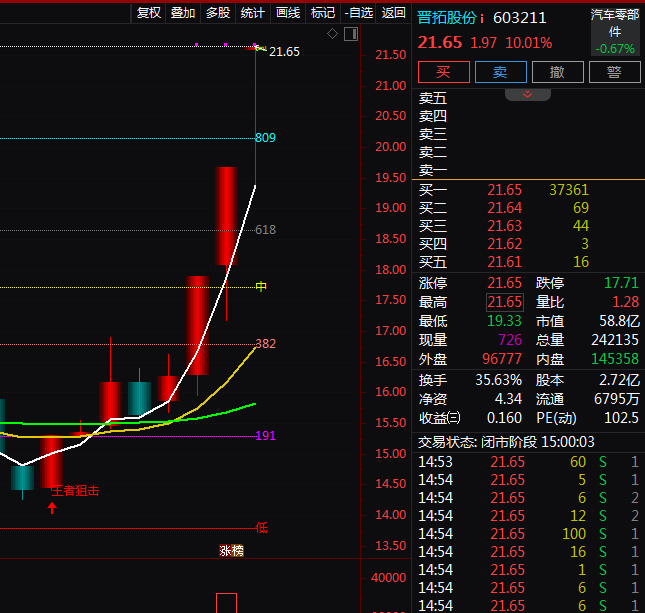This screenshot has height=613, width=645.
Task: Click the 市值 value 58.8亿
Action: [619, 321]
